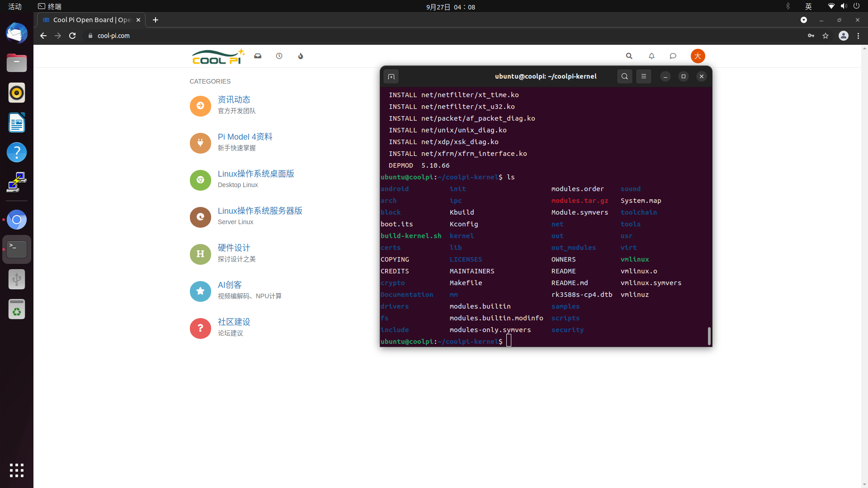Click the red question mark 社区建设 icon

pyautogui.click(x=200, y=328)
